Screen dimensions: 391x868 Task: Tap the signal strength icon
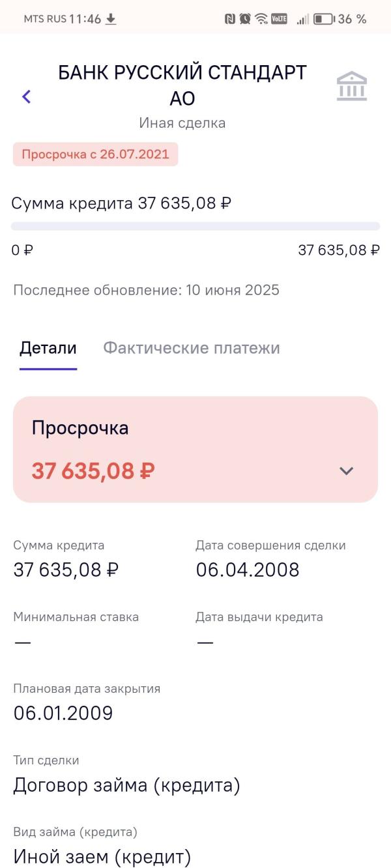point(302,19)
